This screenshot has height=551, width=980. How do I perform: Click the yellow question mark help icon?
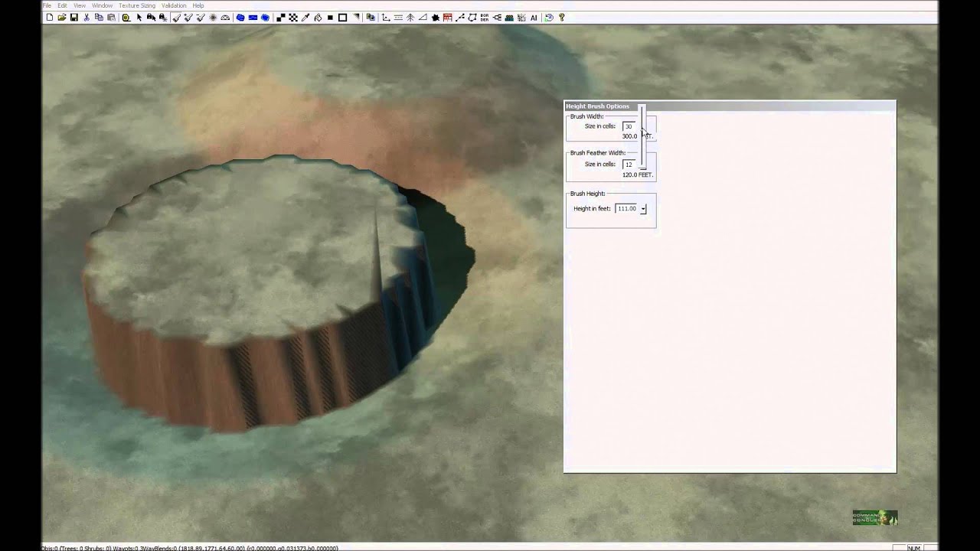(x=561, y=17)
